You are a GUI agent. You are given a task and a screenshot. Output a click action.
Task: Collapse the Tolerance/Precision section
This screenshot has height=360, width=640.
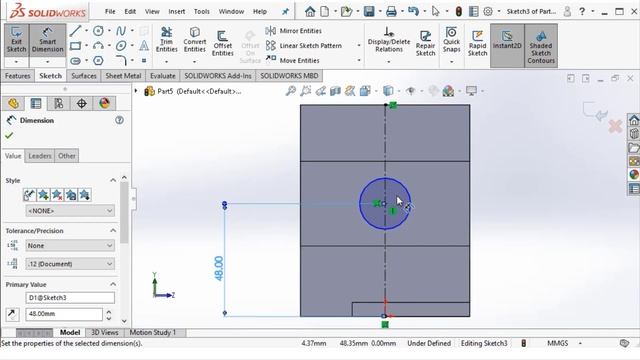click(113, 231)
